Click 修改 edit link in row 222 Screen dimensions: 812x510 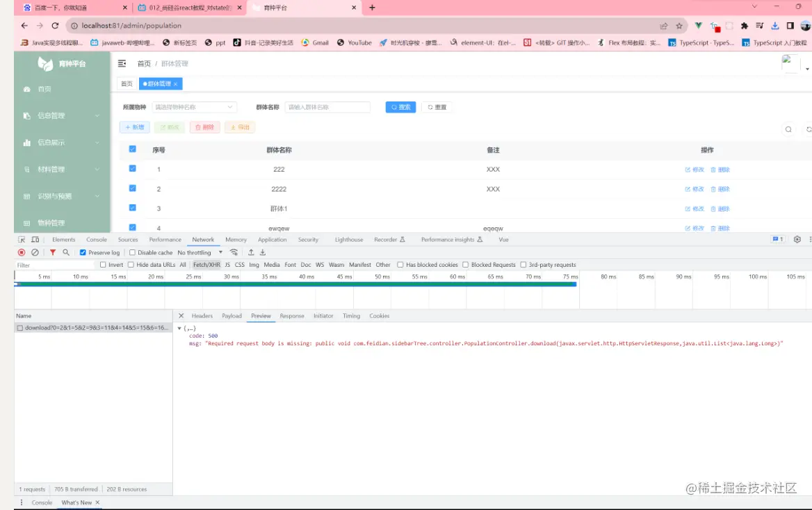(695, 170)
